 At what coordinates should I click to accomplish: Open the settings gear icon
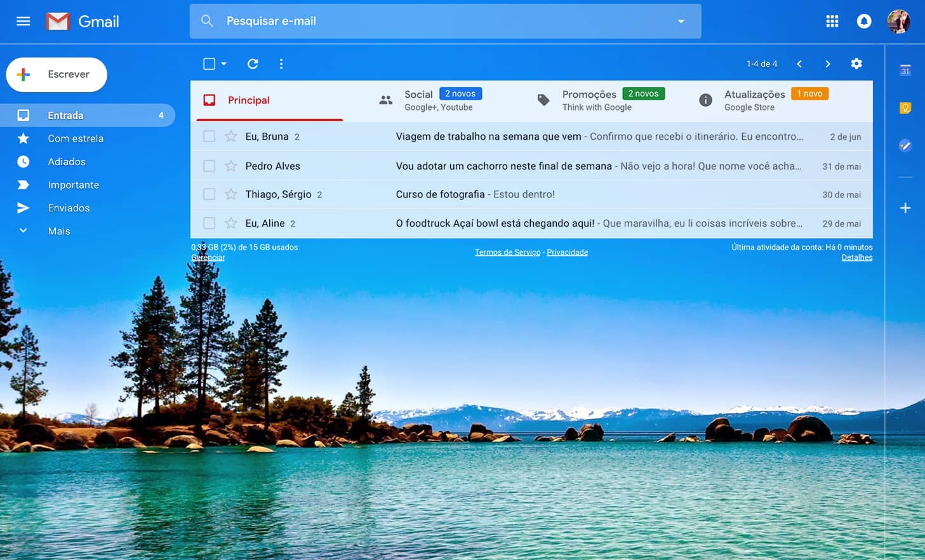[x=856, y=63]
